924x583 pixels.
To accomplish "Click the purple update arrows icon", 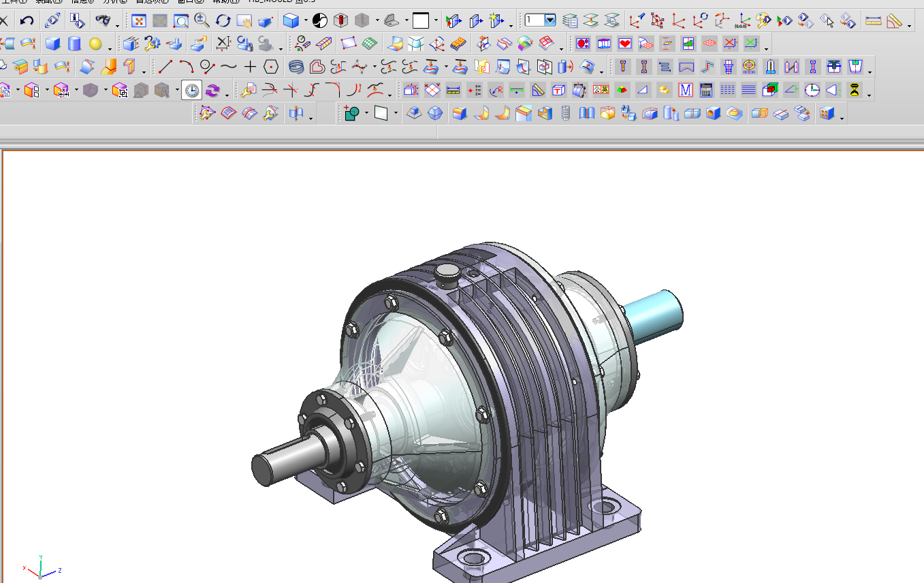I will pyautogui.click(x=213, y=90).
